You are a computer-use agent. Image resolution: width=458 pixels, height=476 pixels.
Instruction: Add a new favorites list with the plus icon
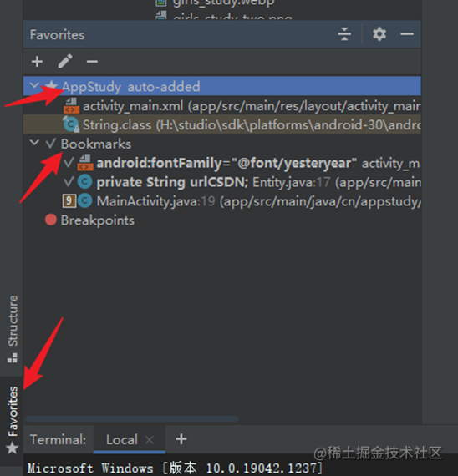tap(37, 62)
